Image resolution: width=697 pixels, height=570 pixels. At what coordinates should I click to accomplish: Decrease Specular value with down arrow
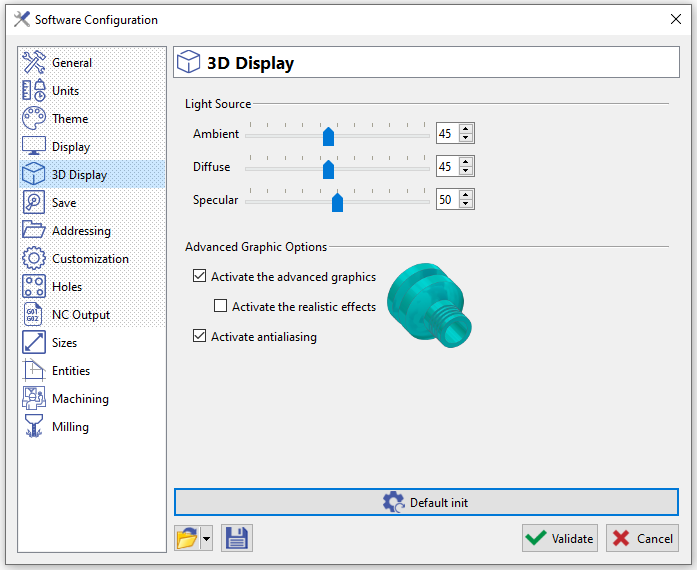click(466, 205)
